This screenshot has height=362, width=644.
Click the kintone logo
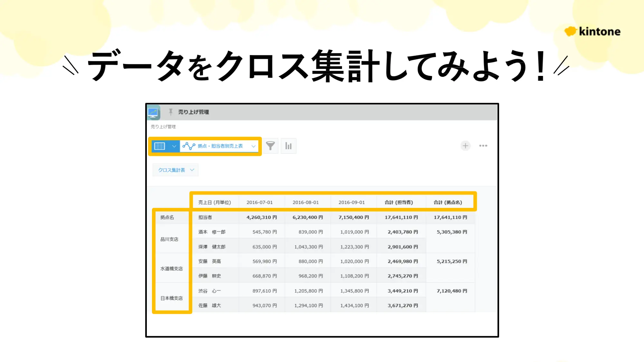pyautogui.click(x=592, y=32)
